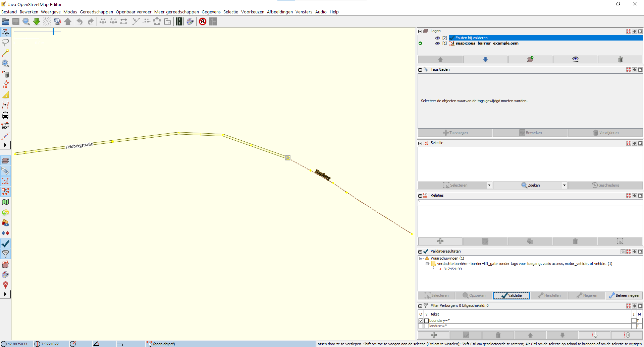The image size is (644, 347).
Task: Enable the boundary=* filter checkbox
Action: [x=421, y=321]
